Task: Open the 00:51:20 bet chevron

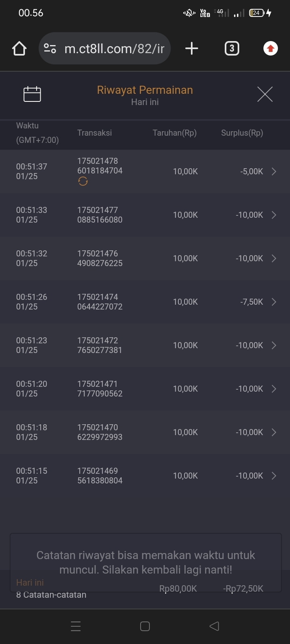Action: coord(274,389)
